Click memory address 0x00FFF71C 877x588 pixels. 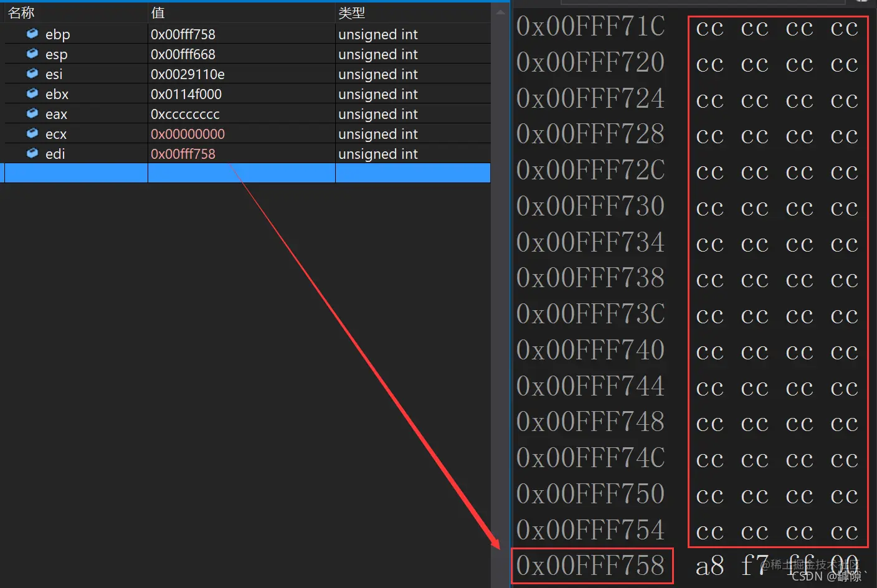point(590,26)
